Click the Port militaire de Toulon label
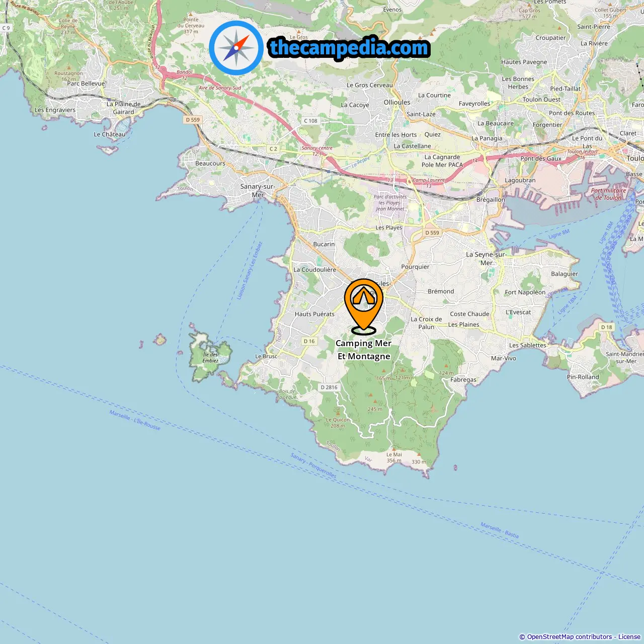 click(609, 194)
